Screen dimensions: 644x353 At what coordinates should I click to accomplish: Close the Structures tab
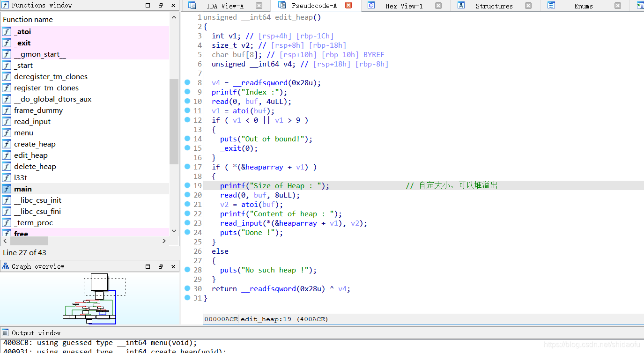point(528,6)
